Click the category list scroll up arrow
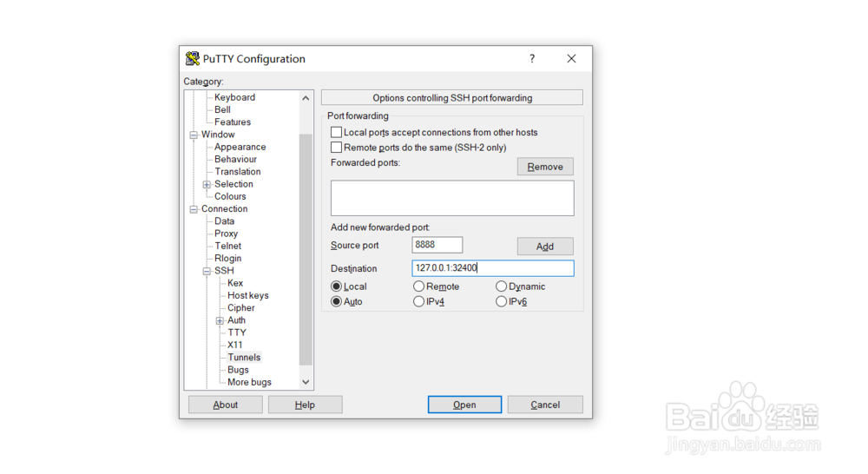Image resolution: width=868 pixels, height=474 pixels. pyautogui.click(x=306, y=98)
